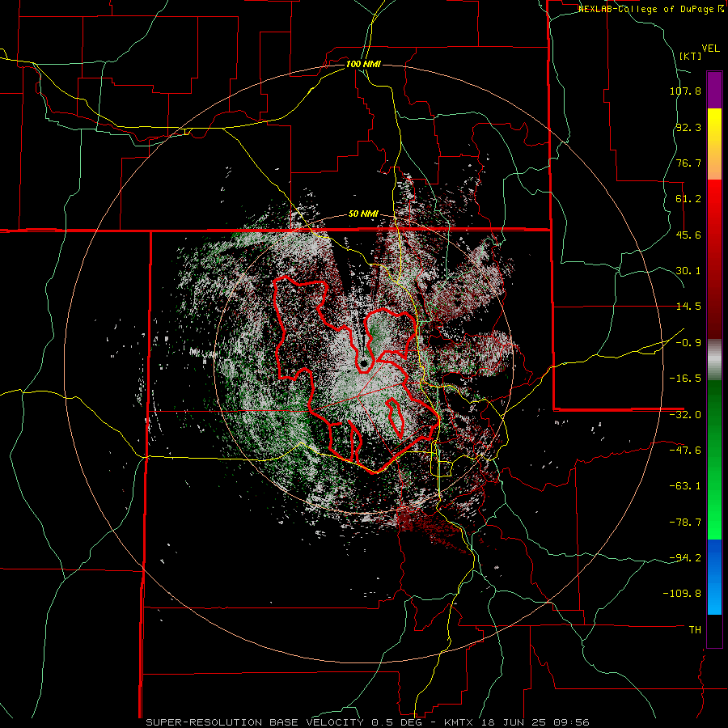Select the gray near-zero segment of color bar

(x=714, y=360)
